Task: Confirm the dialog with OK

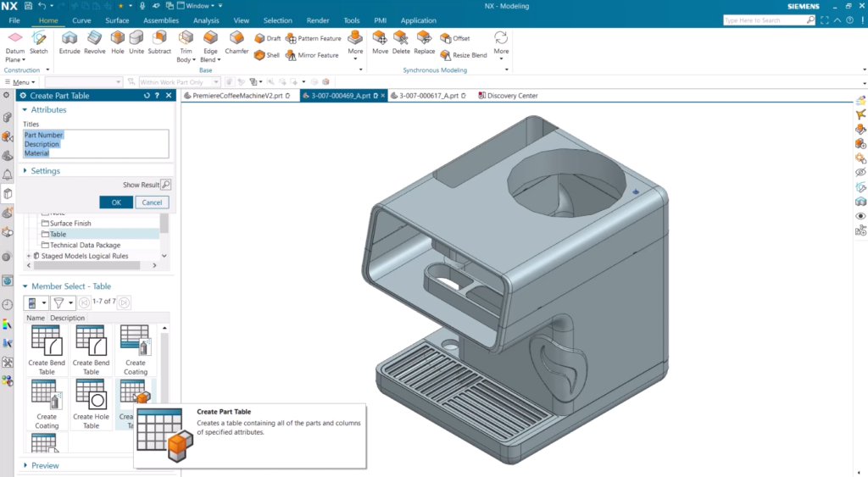Action: coord(116,202)
